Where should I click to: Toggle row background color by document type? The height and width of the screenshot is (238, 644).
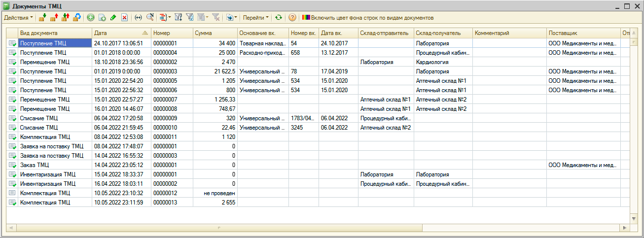click(367, 18)
